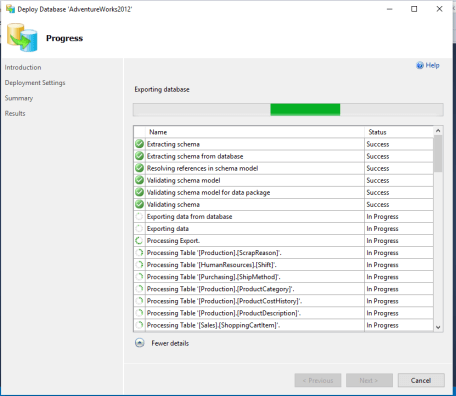This screenshot has width=456, height=396.
Task: Select 'Validating schema model for data package' text
Action: 208,192
